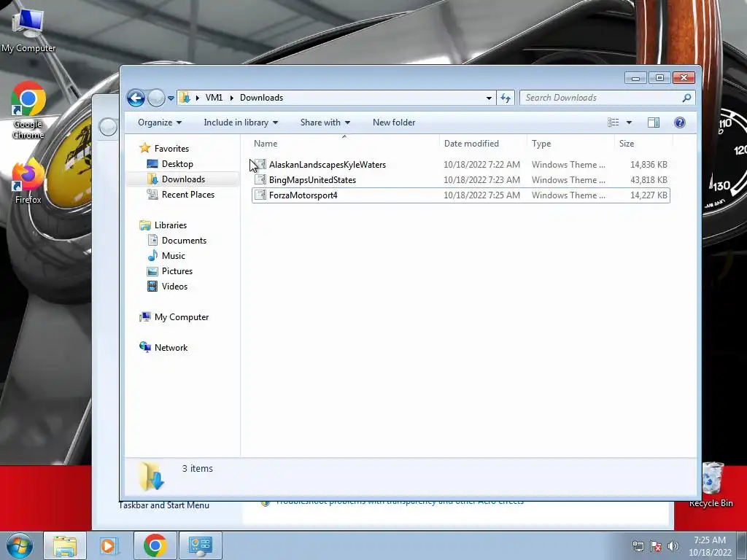
Task: Click Taskbar and Start Menu link behind
Action: coord(164,505)
